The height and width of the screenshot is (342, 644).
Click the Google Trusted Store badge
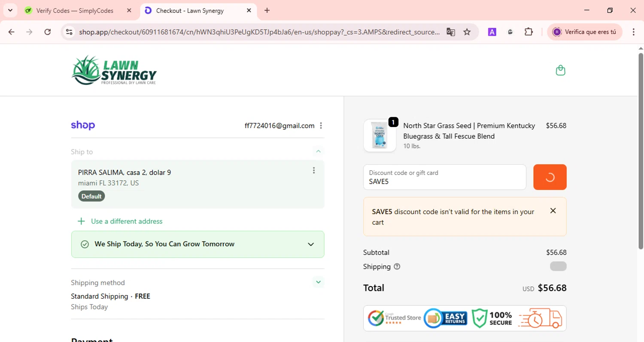pyautogui.click(x=395, y=318)
